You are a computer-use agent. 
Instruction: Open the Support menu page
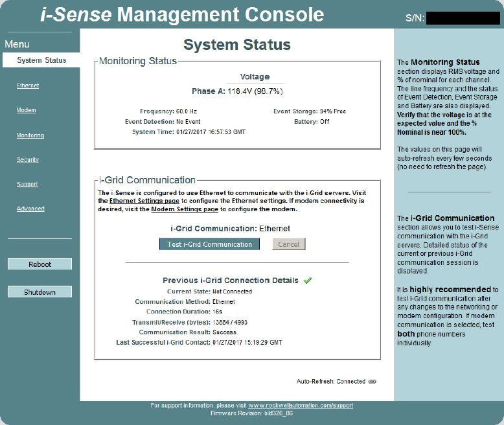coord(27,184)
